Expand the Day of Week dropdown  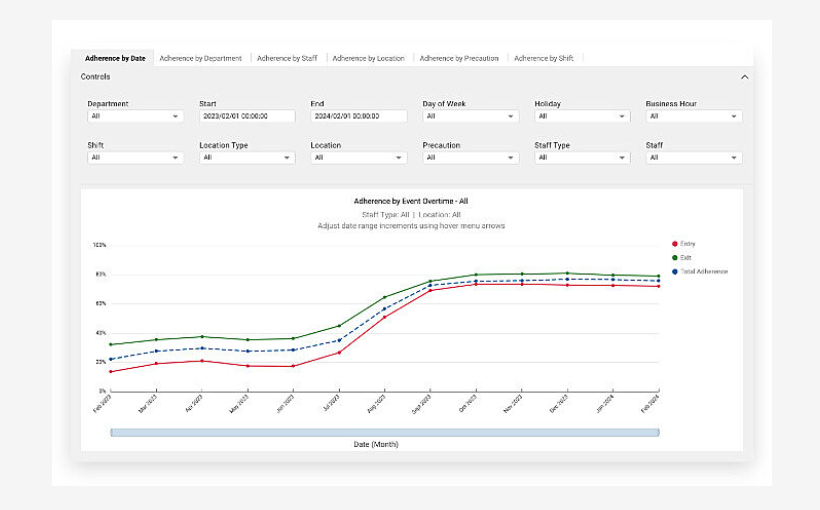469,116
